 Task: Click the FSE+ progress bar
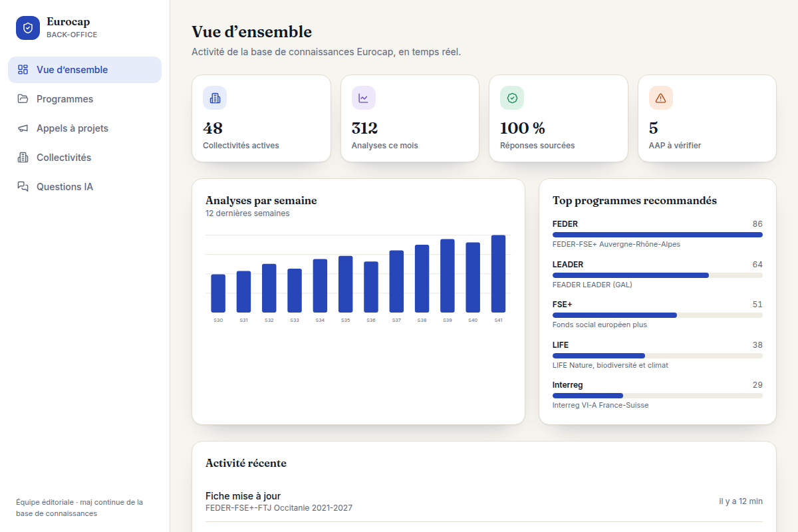[x=658, y=315]
